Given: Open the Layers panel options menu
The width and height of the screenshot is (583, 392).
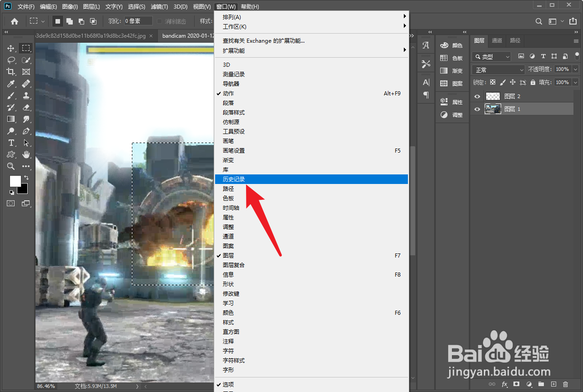Looking at the screenshot, I should pos(576,41).
